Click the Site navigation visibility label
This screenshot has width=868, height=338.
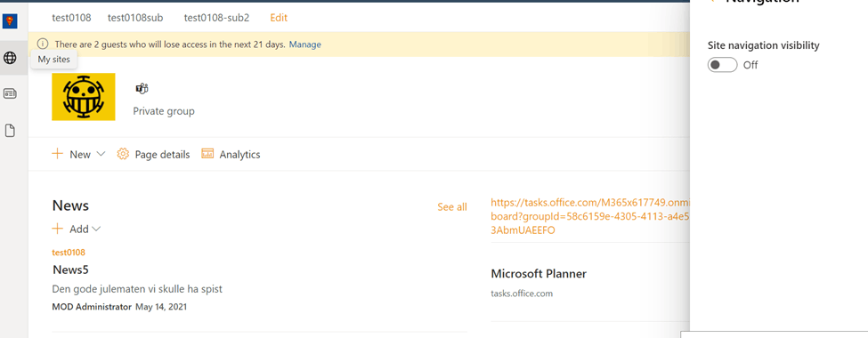[x=763, y=45]
